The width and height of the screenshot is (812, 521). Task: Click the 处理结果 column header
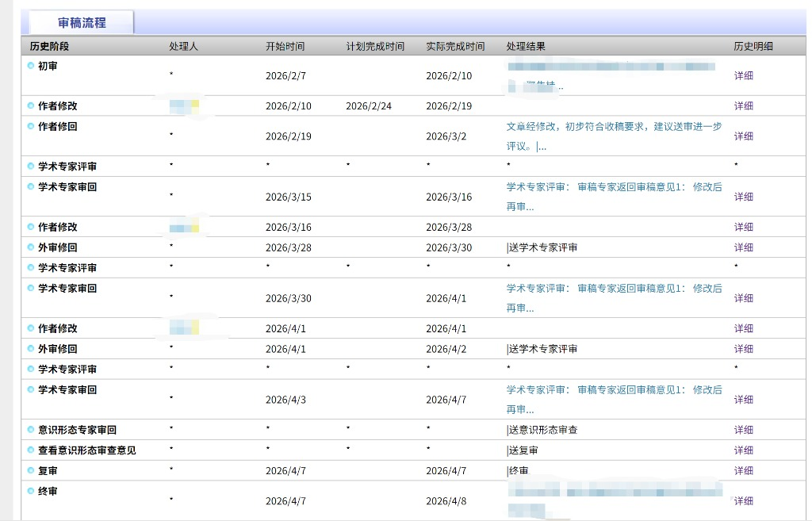[x=526, y=47]
